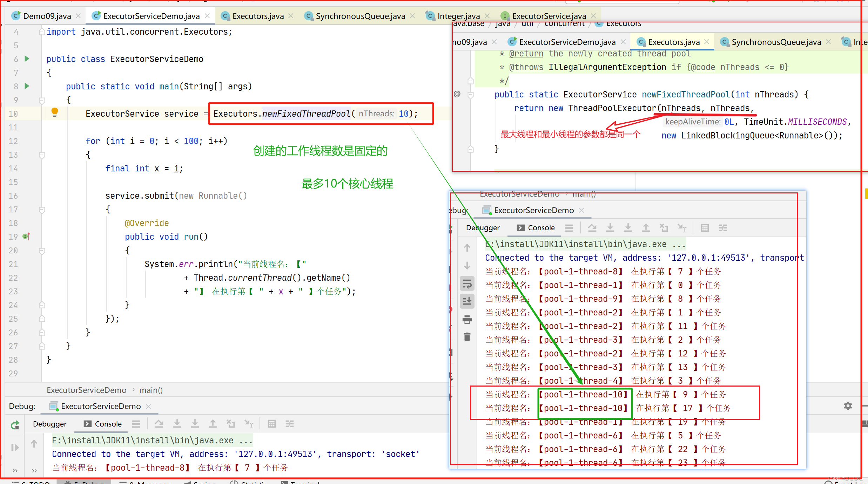Step over in the inset console window toolbar
Viewport: 868px width, 484px height.
click(x=592, y=228)
